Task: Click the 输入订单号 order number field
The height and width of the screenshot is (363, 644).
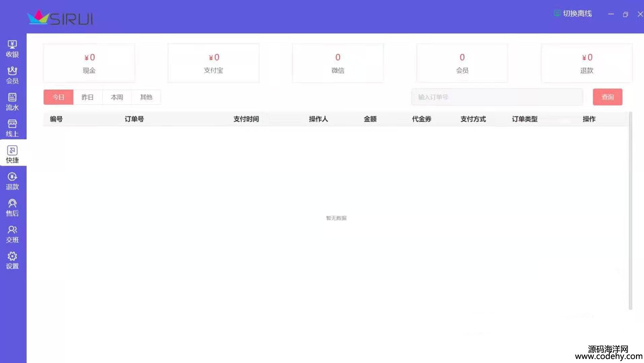Action: (x=497, y=97)
